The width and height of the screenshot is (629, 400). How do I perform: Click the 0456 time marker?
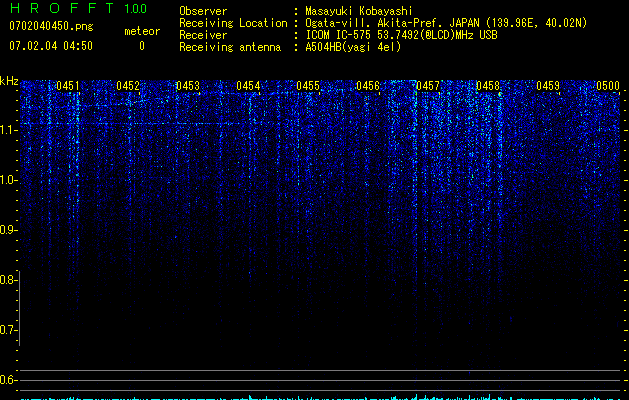coord(368,86)
